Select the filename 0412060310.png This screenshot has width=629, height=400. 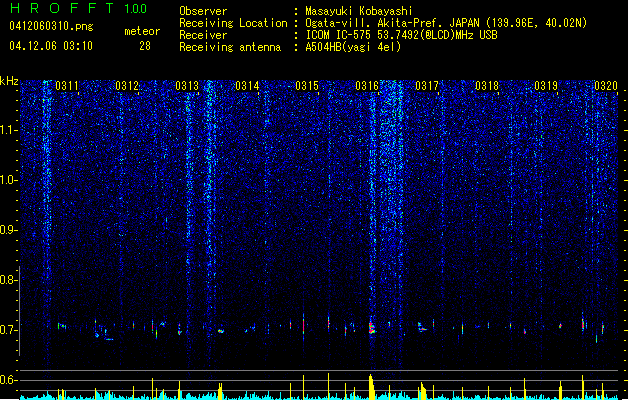(51, 26)
